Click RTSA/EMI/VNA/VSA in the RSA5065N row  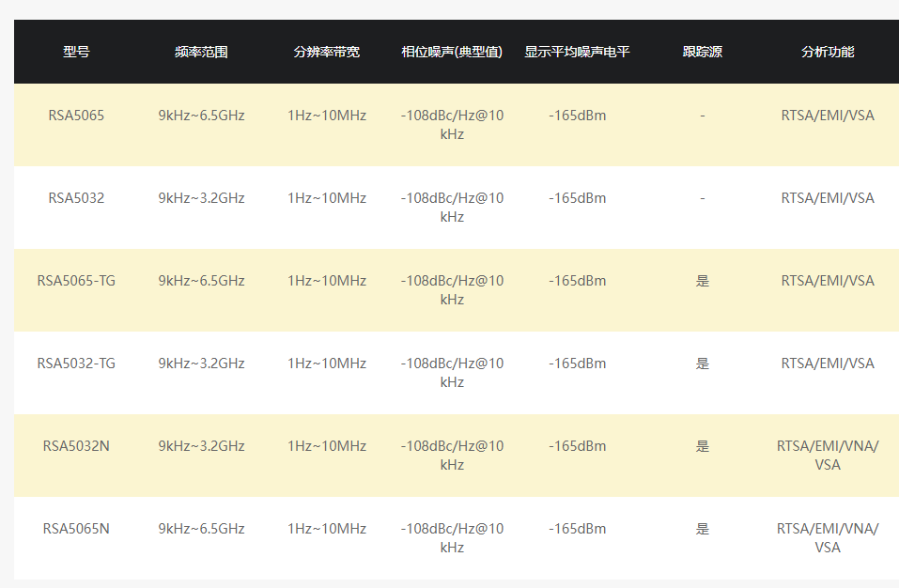tap(828, 537)
